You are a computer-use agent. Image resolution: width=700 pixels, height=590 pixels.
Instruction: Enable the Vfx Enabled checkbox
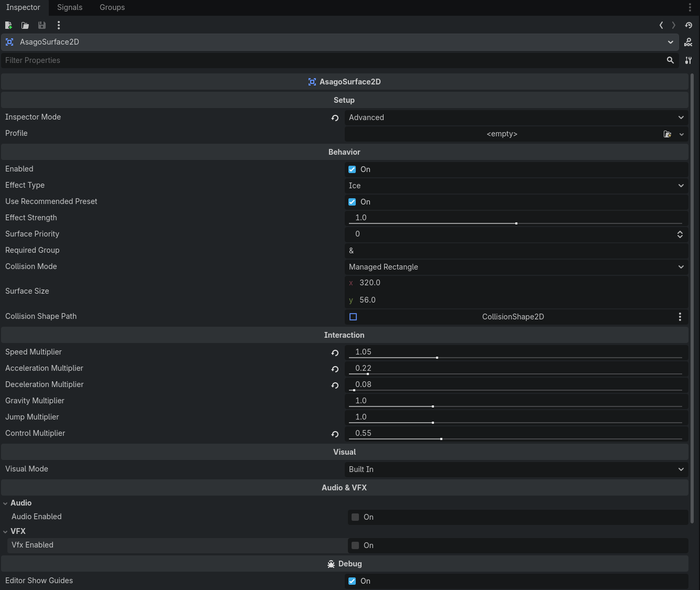[355, 545]
